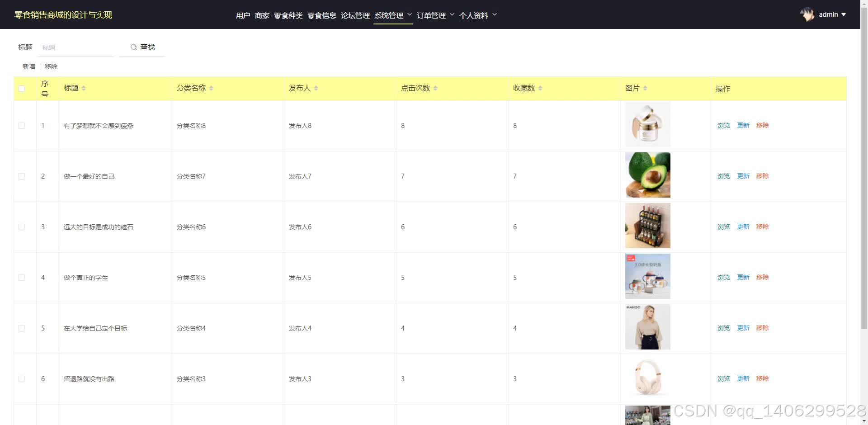Sort by the 标题 column arrows
Image resolution: width=868 pixels, height=425 pixels.
point(84,88)
